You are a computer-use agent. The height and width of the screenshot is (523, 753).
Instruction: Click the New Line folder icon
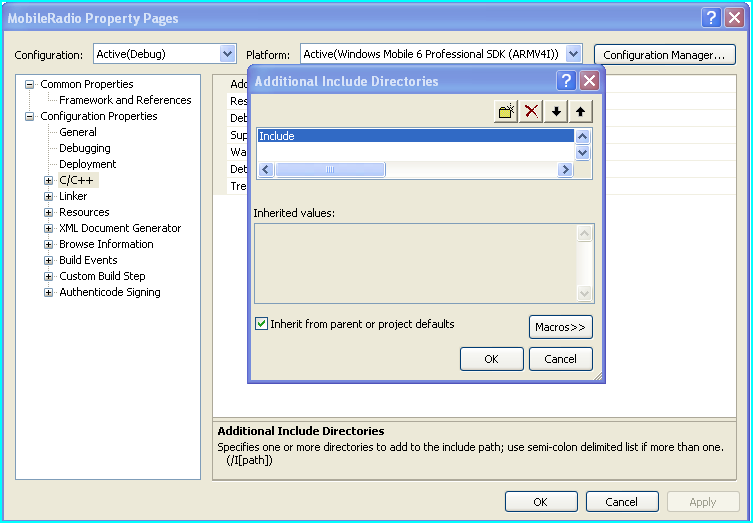(x=506, y=111)
